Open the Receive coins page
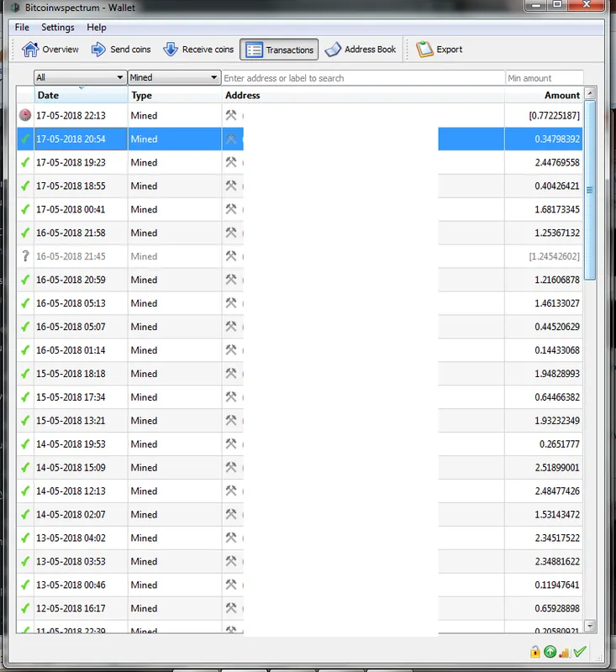The height and width of the screenshot is (672, 616). tap(198, 50)
